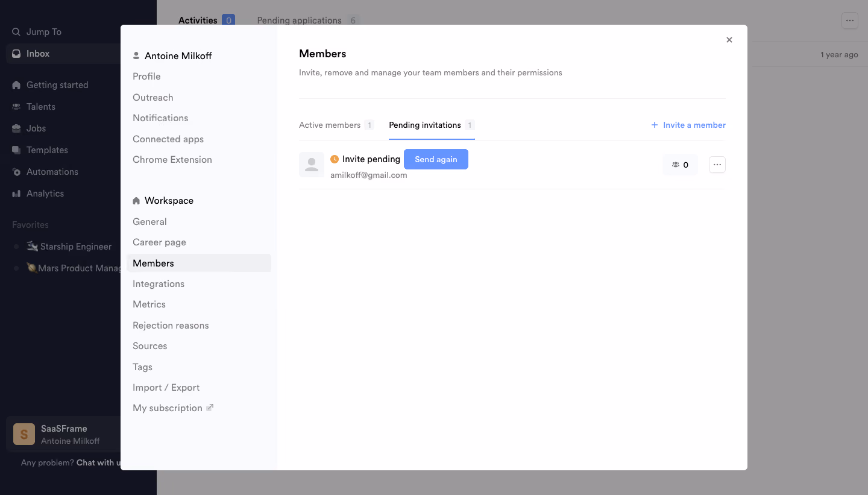Select the Pending invitations tab
This screenshot has height=495, width=868.
[x=432, y=125]
